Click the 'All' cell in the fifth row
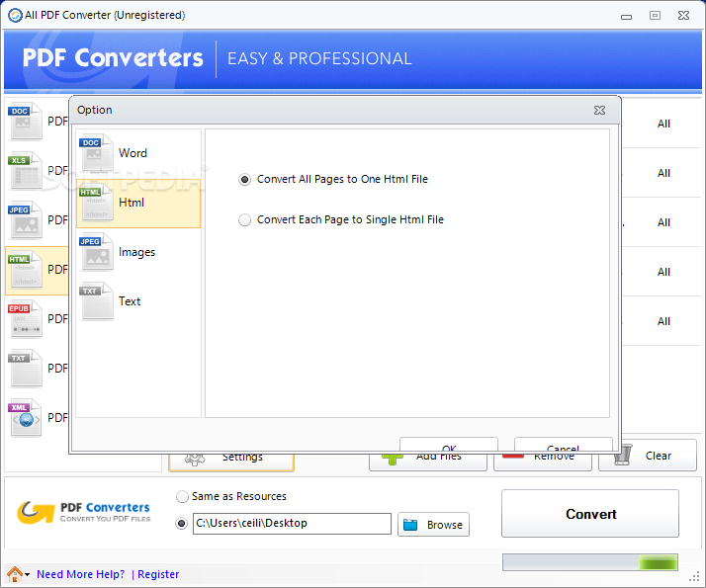 pos(663,321)
